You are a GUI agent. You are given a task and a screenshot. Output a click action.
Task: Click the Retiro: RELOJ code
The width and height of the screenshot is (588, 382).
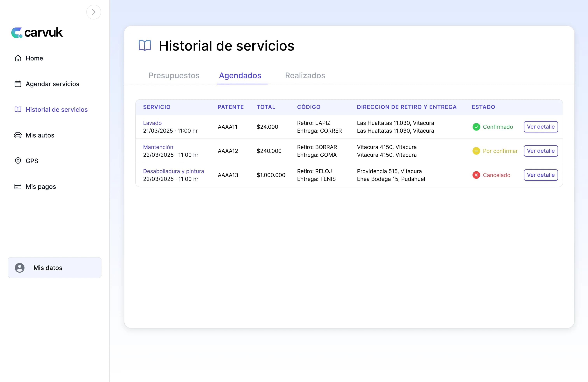click(314, 171)
